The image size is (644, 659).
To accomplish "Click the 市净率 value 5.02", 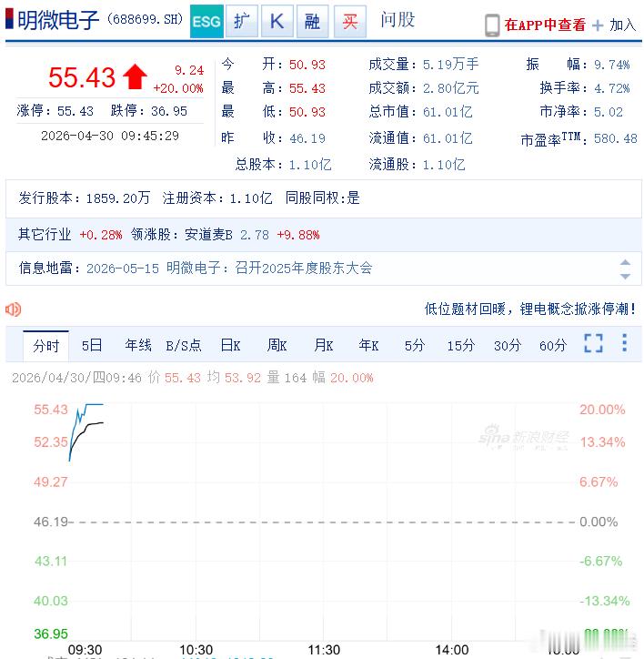I will [x=609, y=112].
